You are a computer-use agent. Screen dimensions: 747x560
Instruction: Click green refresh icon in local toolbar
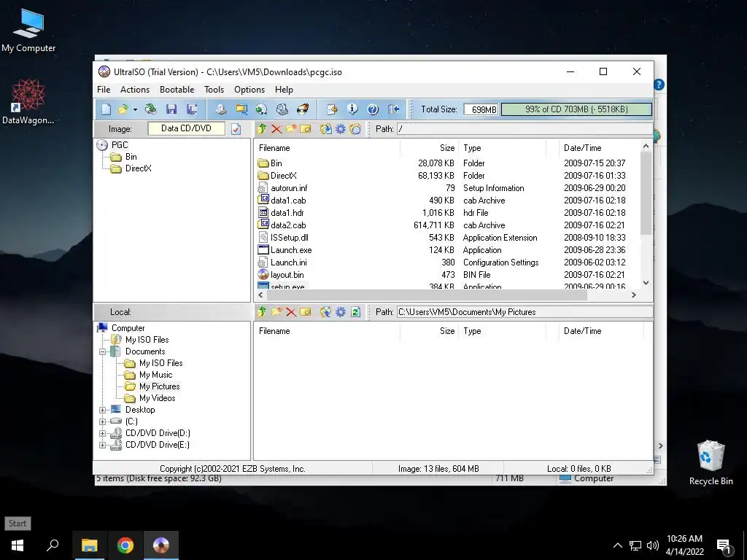[x=355, y=312]
